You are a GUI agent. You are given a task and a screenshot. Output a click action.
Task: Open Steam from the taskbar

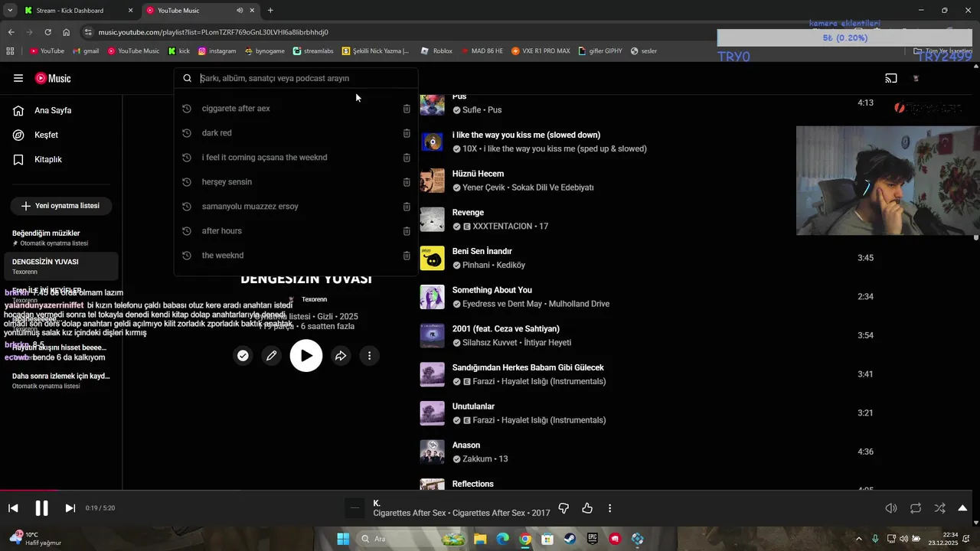coord(570,539)
